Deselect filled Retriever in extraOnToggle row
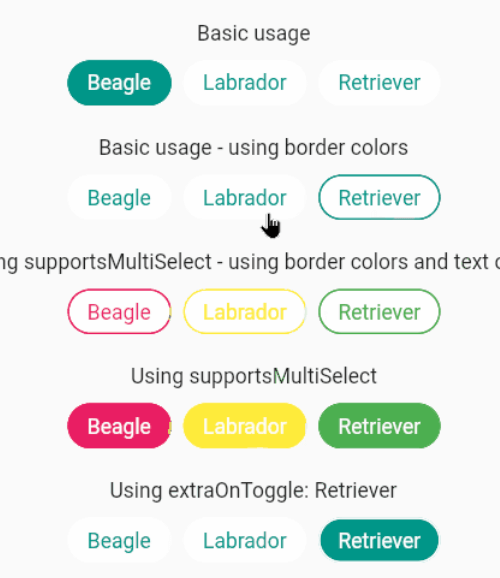The image size is (500, 578). (x=379, y=540)
